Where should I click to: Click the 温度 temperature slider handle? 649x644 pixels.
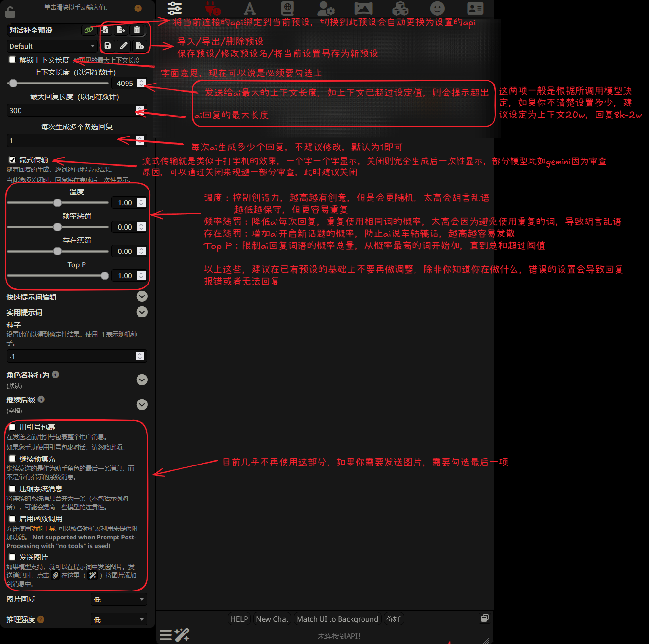[x=58, y=203]
